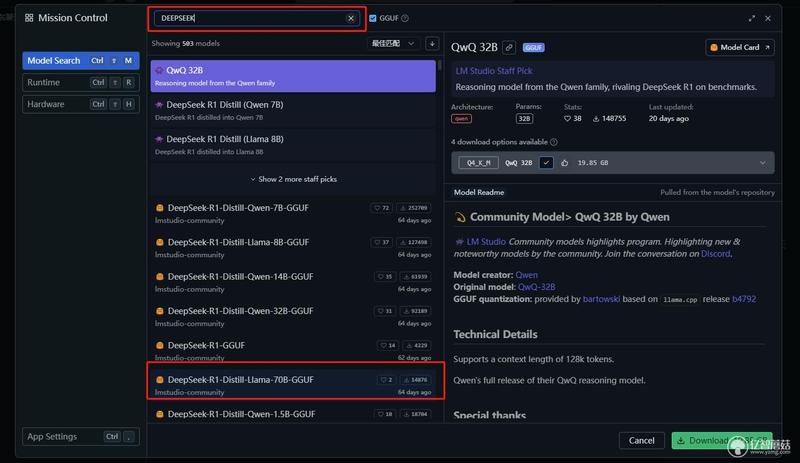800x463 pixels.
Task: Close the Mission Control window
Action: click(x=768, y=18)
